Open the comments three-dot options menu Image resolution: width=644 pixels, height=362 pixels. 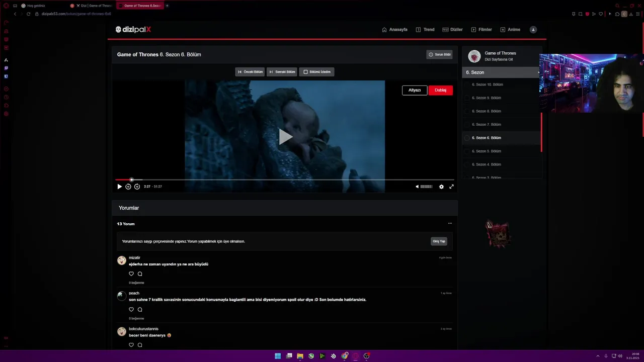450,224
